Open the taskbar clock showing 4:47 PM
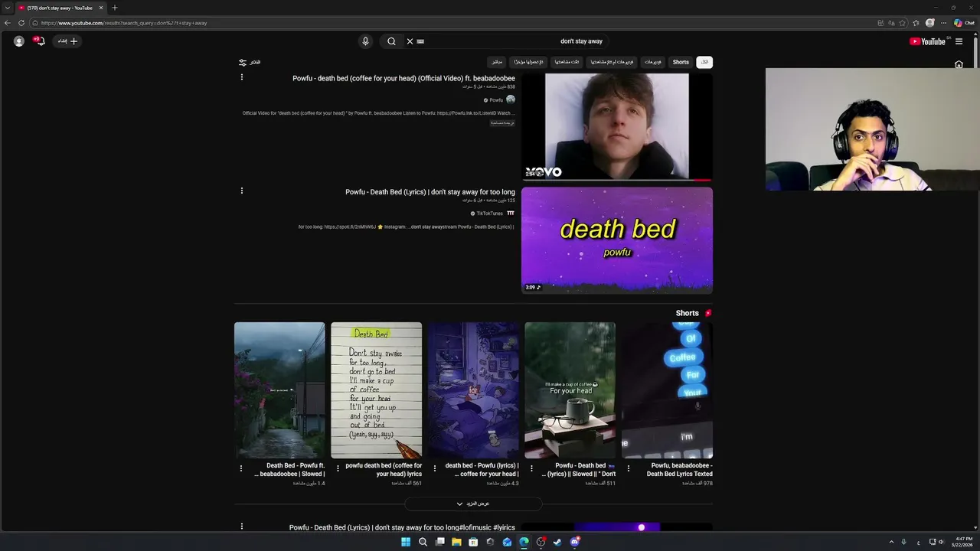Image resolution: width=980 pixels, height=551 pixels. pos(964,542)
